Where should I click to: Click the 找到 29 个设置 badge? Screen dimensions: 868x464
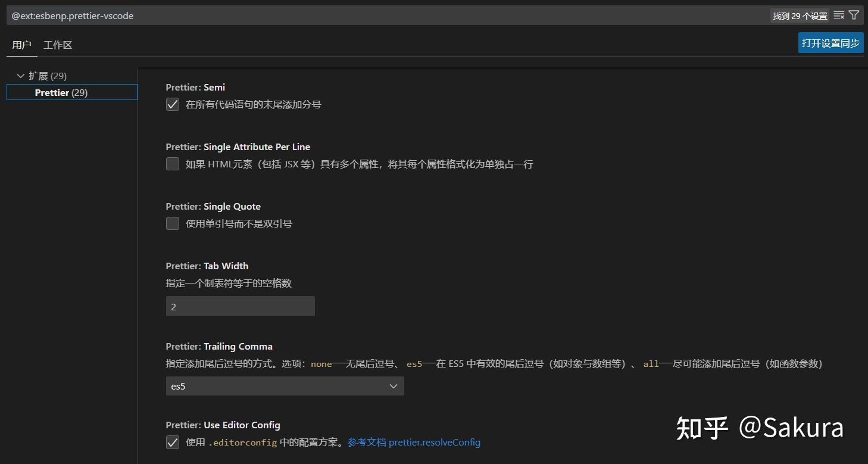800,15
